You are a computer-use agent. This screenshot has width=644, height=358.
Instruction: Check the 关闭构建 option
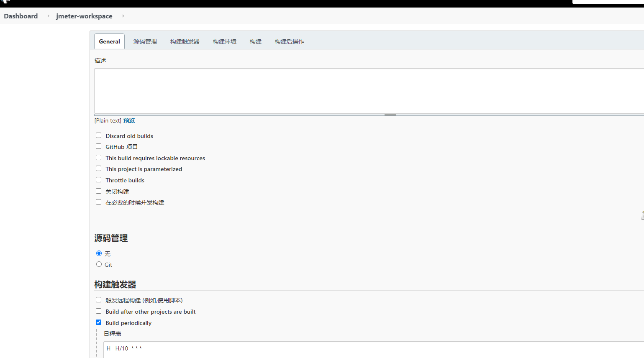pyautogui.click(x=98, y=191)
